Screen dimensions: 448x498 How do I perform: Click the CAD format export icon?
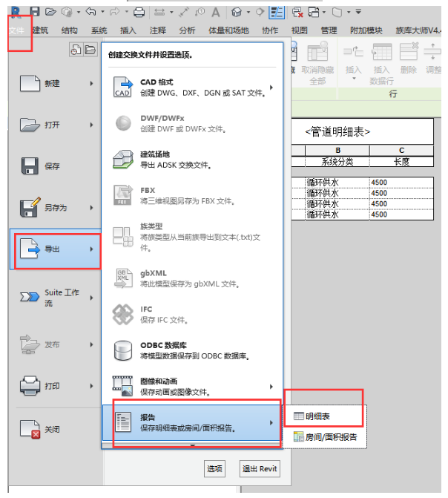point(122,87)
